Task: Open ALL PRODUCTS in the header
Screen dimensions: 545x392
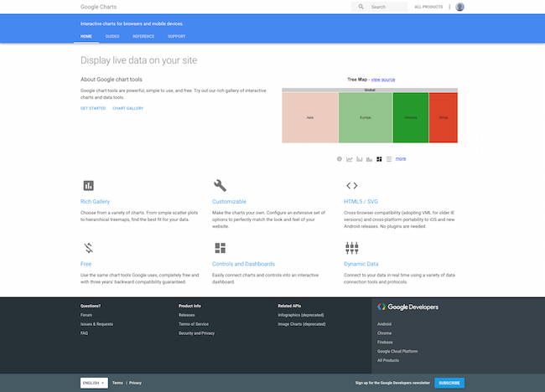Action: (x=428, y=7)
